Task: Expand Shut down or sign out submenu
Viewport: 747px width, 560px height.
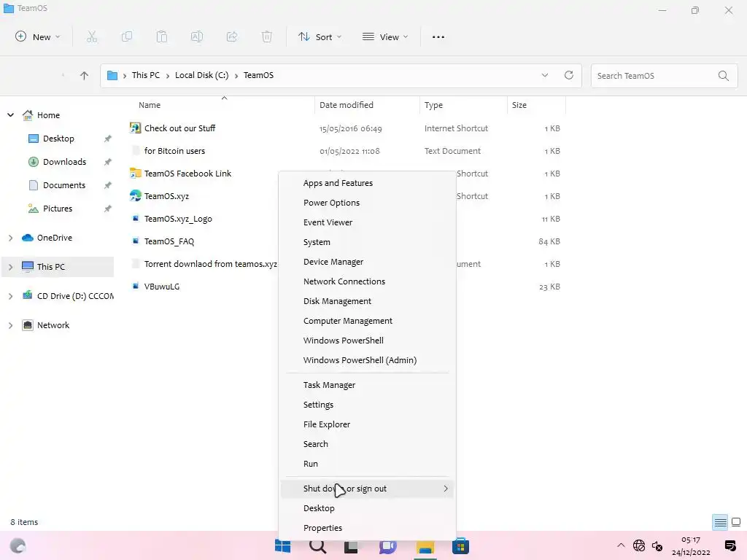Action: [367, 489]
